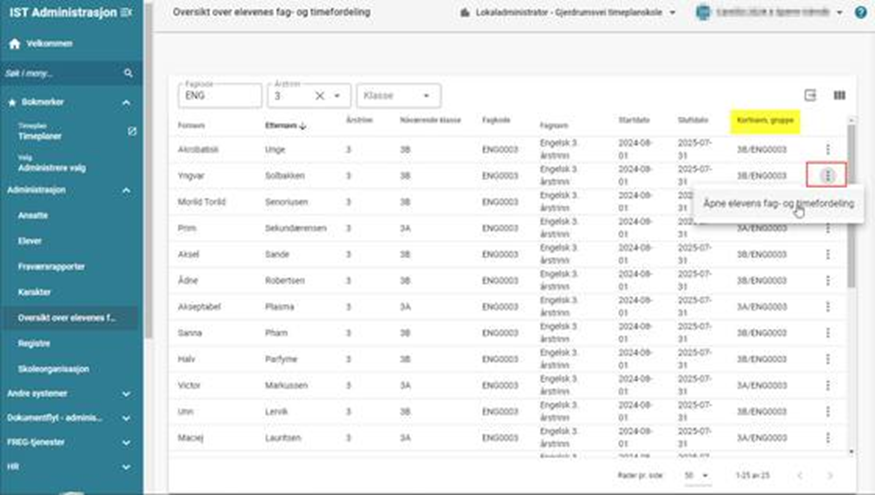
Task: Click the search magnifier icon in the menu
Action: (x=128, y=74)
